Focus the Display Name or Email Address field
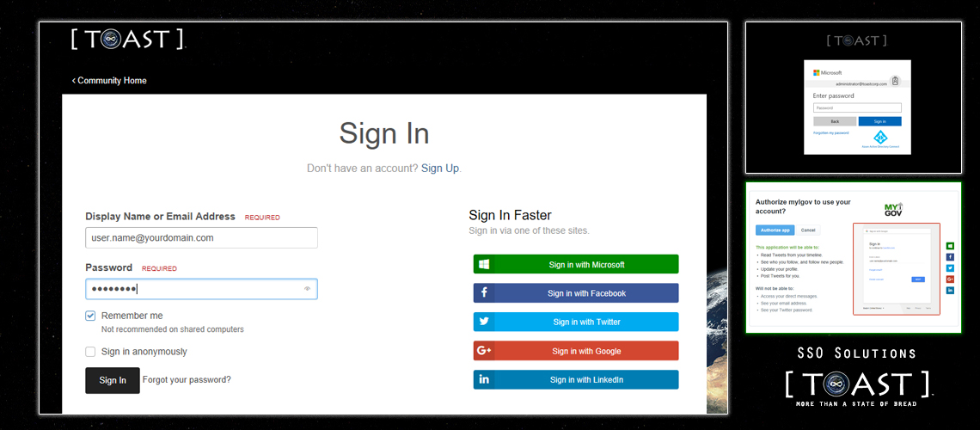 201,237
